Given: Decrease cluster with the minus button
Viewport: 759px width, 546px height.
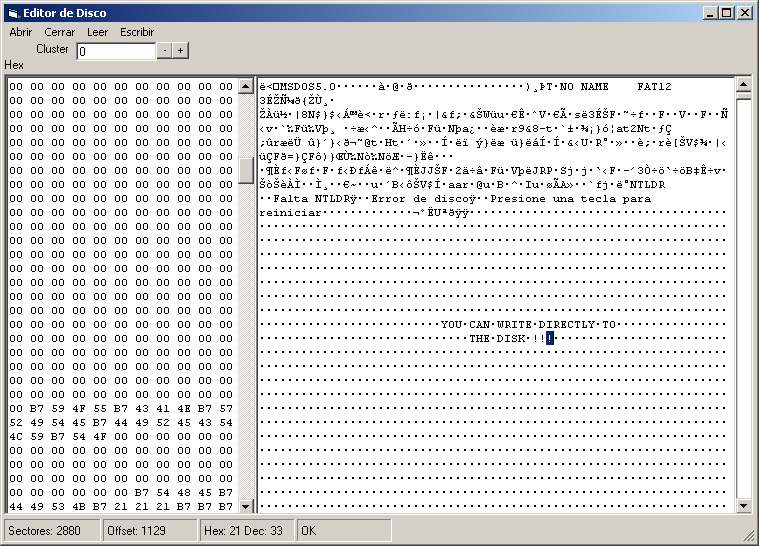Looking at the screenshot, I should (x=165, y=50).
